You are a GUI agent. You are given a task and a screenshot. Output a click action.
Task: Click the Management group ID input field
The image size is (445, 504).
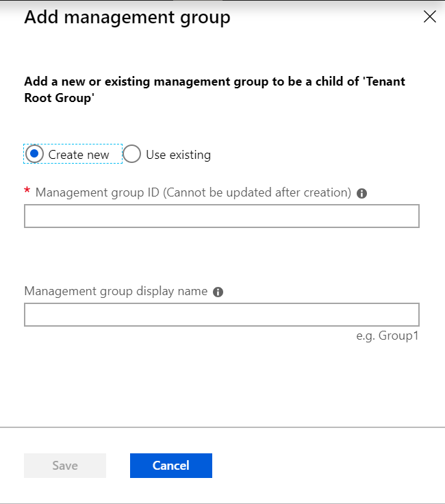[x=221, y=216]
